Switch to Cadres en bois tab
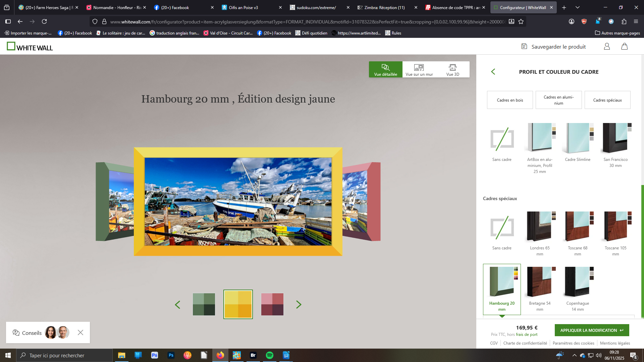 tap(510, 100)
